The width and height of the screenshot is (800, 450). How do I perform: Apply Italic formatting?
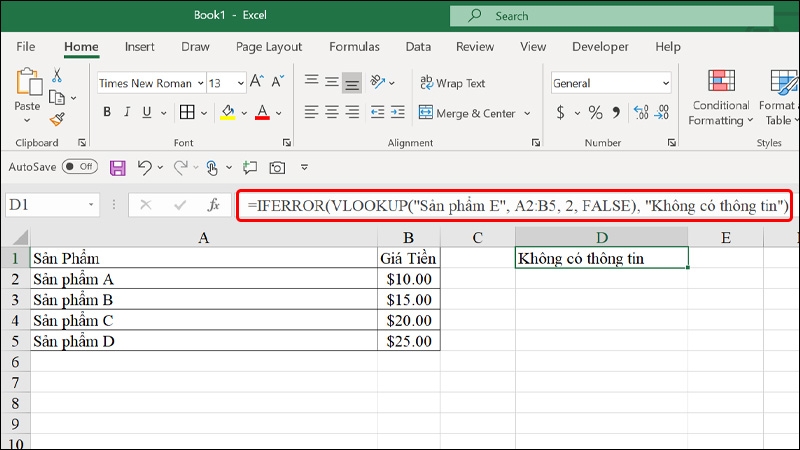(127, 112)
